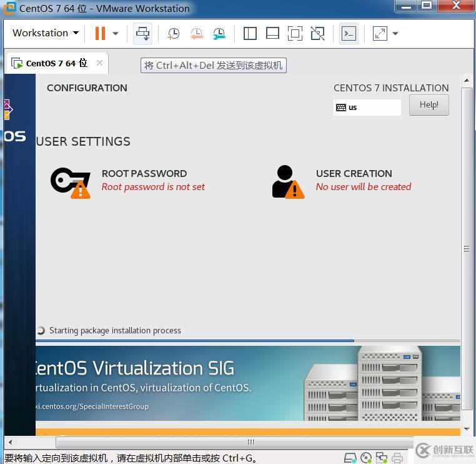
Task: Enter full screen mode icon
Action: click(x=295, y=34)
